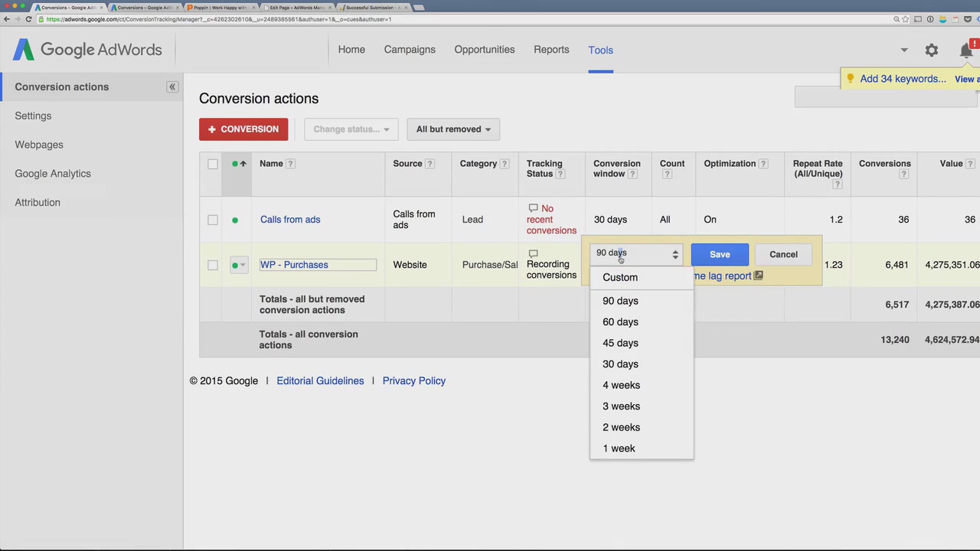Image resolution: width=980 pixels, height=551 pixels.
Task: Open the Change status dropdown
Action: [351, 129]
